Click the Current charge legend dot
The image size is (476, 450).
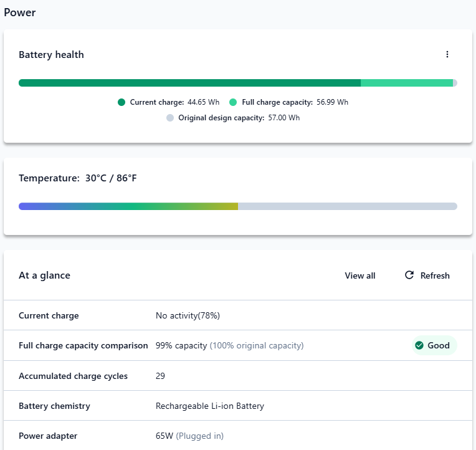(x=121, y=102)
